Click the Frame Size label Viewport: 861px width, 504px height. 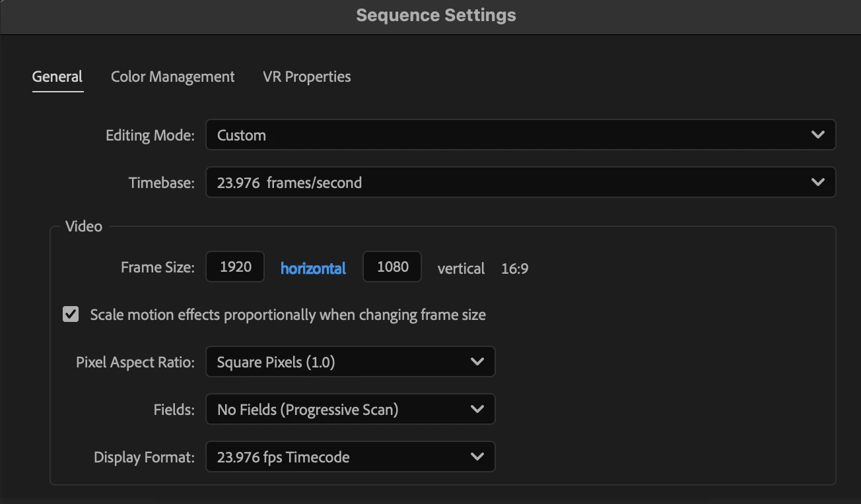coord(157,267)
